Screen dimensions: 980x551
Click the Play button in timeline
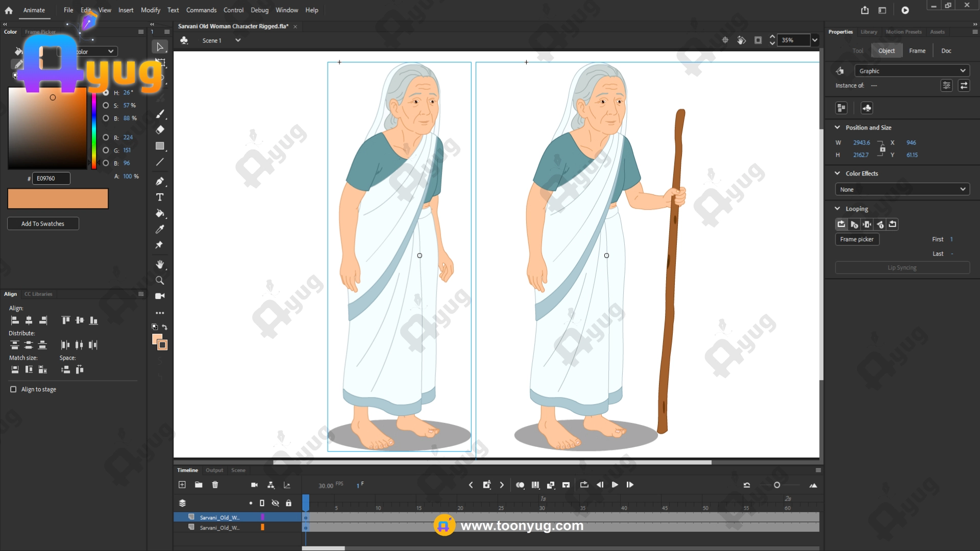(x=615, y=485)
